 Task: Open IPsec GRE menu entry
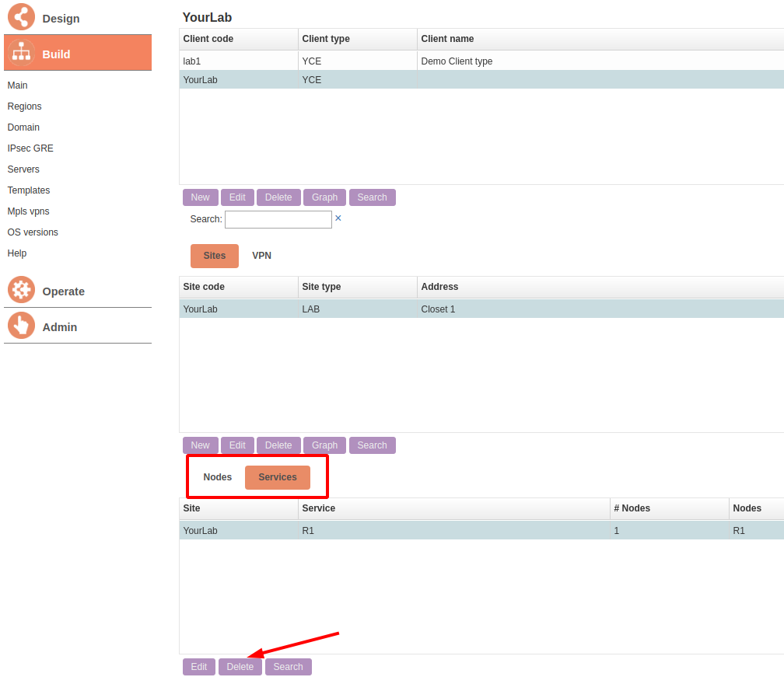pyautogui.click(x=30, y=148)
